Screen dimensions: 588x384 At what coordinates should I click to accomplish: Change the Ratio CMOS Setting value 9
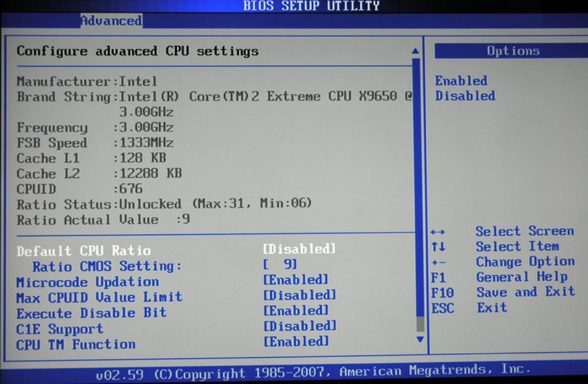click(280, 264)
